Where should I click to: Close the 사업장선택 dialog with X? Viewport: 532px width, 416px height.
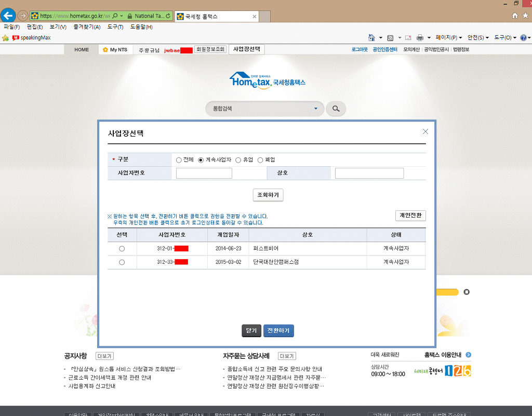point(425,131)
